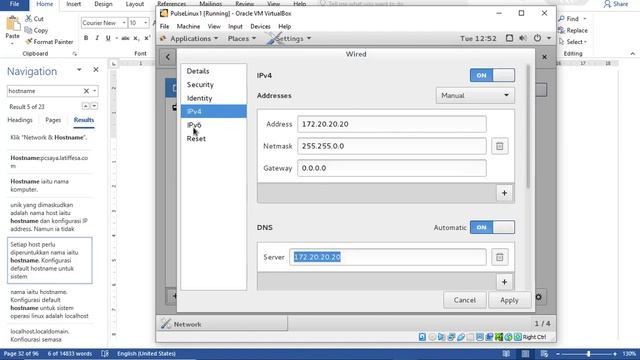The height and width of the screenshot is (360, 640).
Task: Click the power icon in guest top bar
Action: (x=537, y=38)
